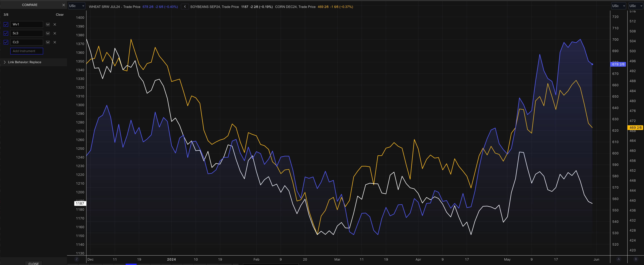Click the 678 2/8 wheat price marker

coord(618,64)
